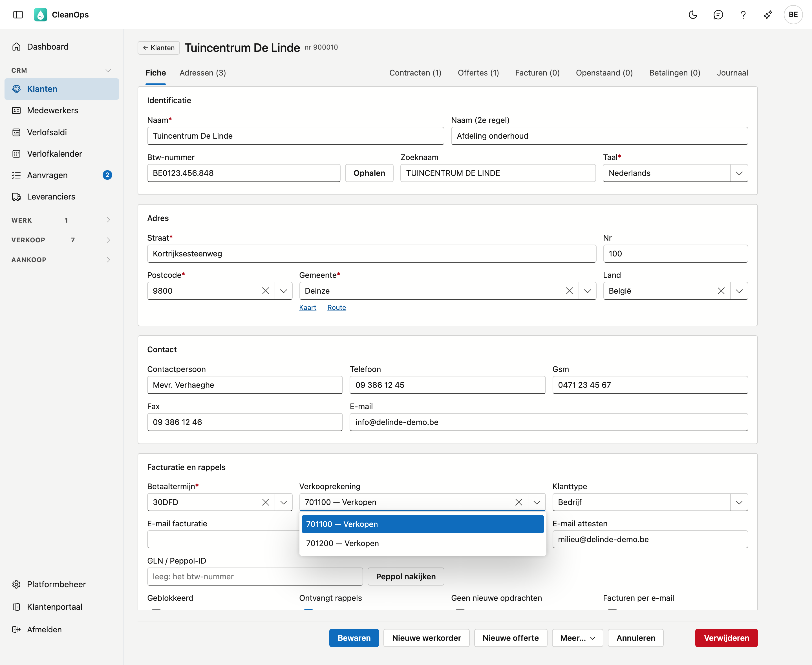
Task: Collapse the CRM sidebar section
Action: click(62, 70)
